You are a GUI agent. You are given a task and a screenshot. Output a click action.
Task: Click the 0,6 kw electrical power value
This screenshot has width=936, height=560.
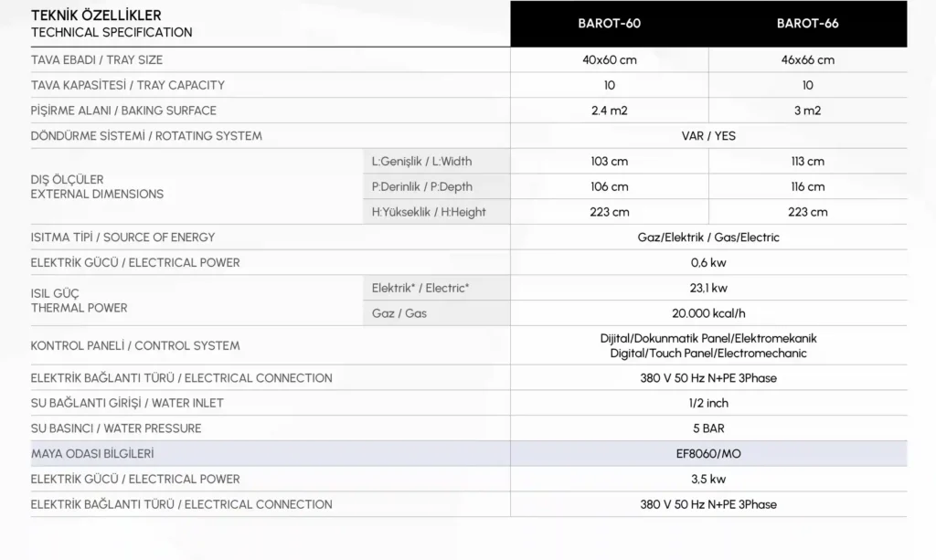708,262
